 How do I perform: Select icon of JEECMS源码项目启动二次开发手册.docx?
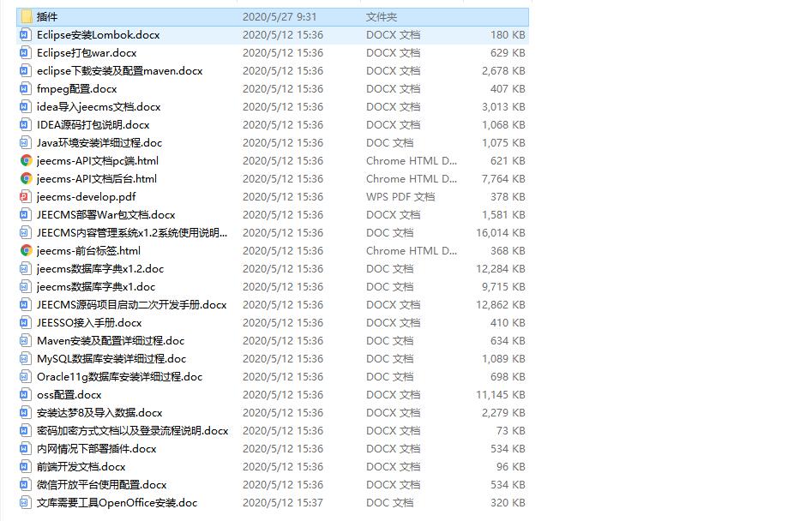25,305
